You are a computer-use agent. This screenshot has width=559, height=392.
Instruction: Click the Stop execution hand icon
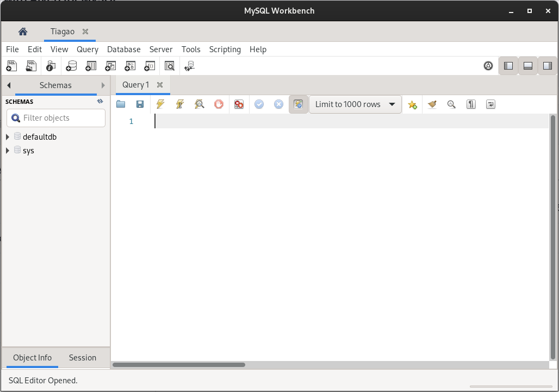pyautogui.click(x=219, y=104)
